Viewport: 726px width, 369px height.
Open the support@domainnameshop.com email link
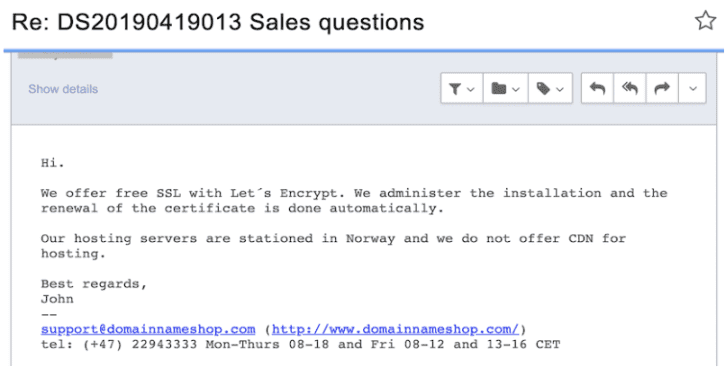(148, 330)
